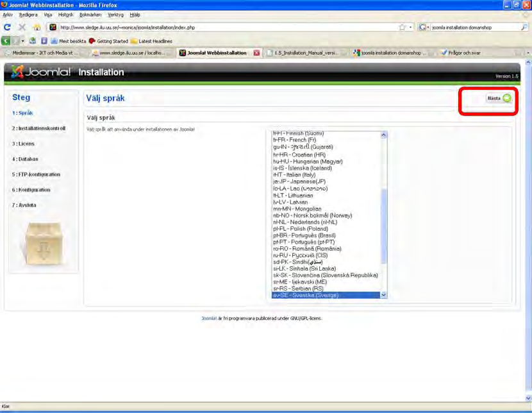
Task: Open the list all tabs dropdown arrow
Action: tap(528, 53)
